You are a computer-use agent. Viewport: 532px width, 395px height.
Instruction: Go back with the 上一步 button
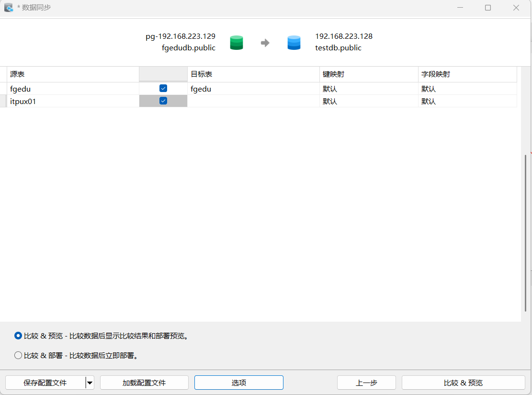pos(366,383)
